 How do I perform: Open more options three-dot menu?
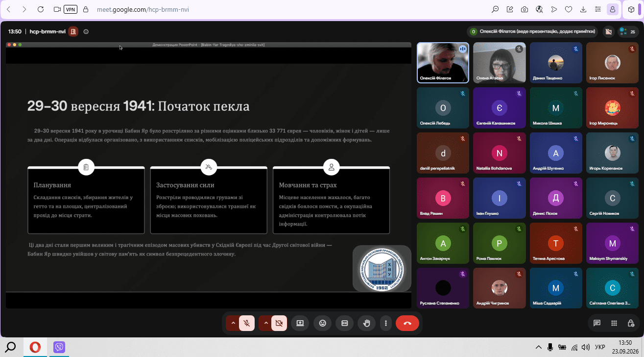point(386,323)
